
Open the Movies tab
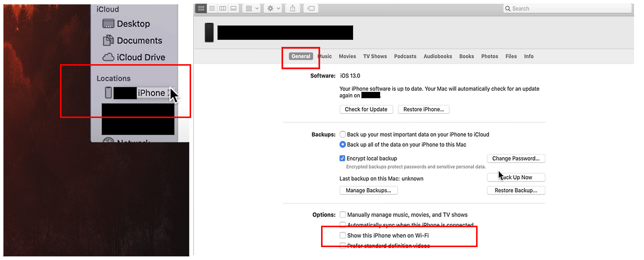347,56
